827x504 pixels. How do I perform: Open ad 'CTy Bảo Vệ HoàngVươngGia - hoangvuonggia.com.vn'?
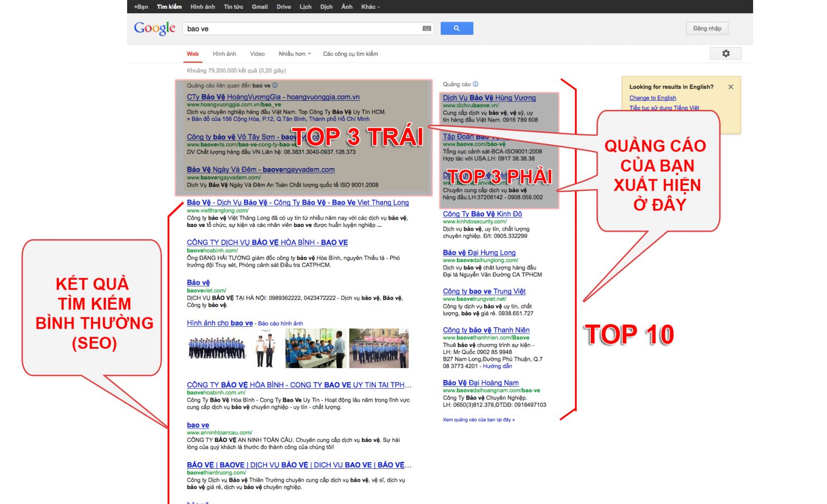coord(273,97)
